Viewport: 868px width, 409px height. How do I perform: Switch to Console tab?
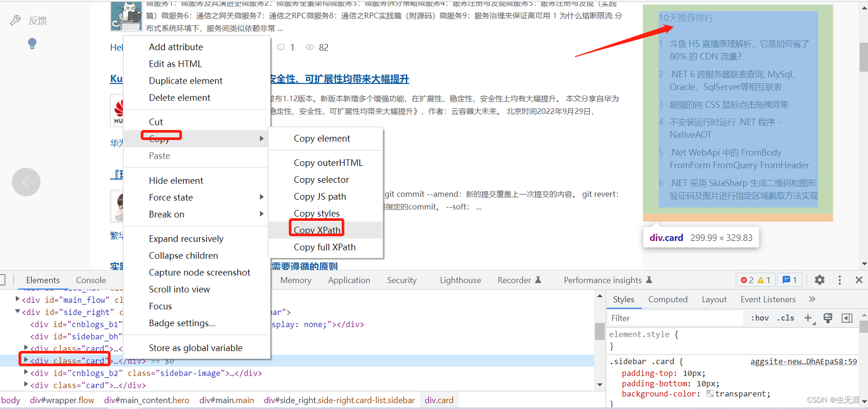click(91, 280)
